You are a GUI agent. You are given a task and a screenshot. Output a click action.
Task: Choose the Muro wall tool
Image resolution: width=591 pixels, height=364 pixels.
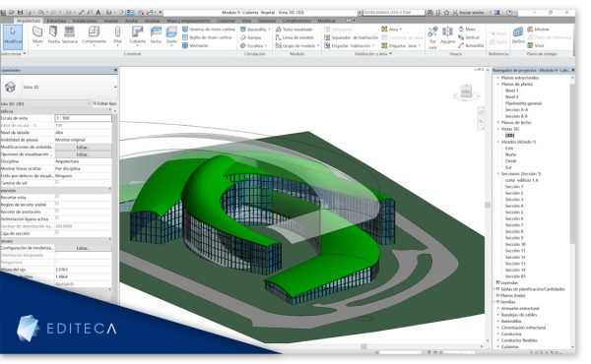click(x=37, y=35)
